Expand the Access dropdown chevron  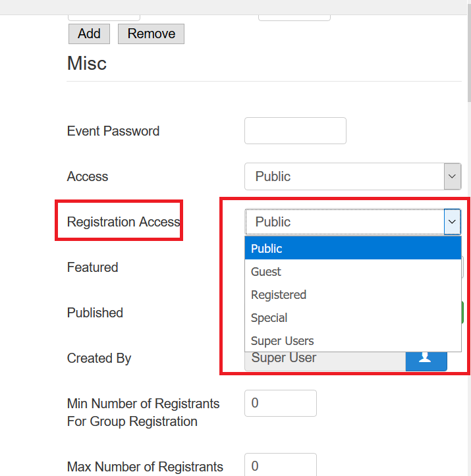point(452,176)
